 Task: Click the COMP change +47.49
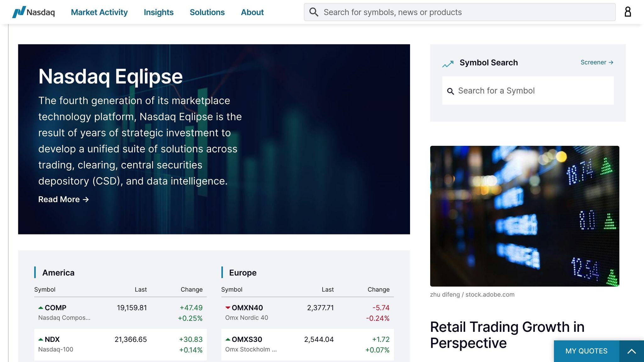click(x=191, y=308)
